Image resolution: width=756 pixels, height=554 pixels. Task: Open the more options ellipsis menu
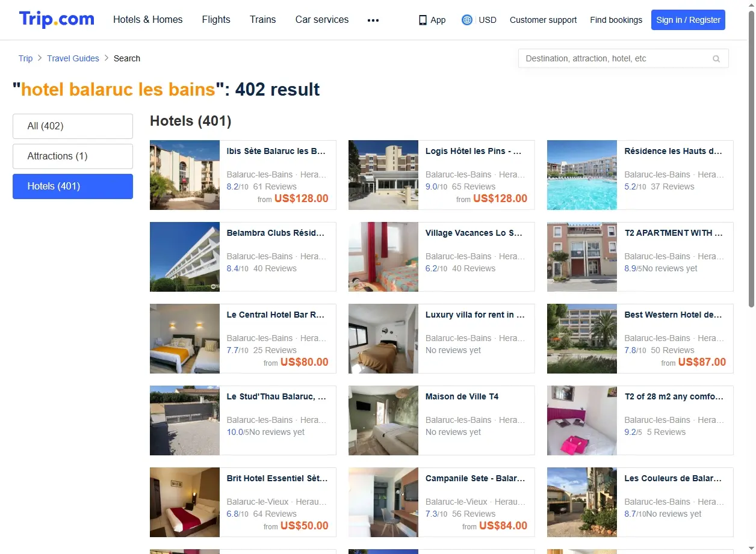(373, 20)
